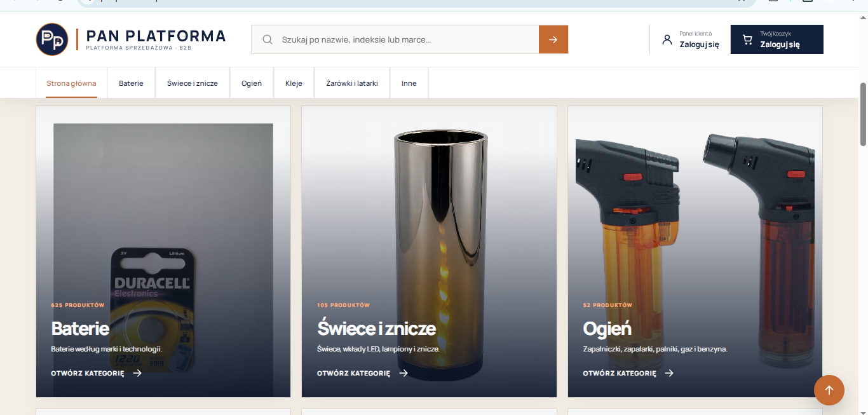Submit search with the orange arrow button
Image resolution: width=868 pixels, height=415 pixels.
[x=553, y=39]
